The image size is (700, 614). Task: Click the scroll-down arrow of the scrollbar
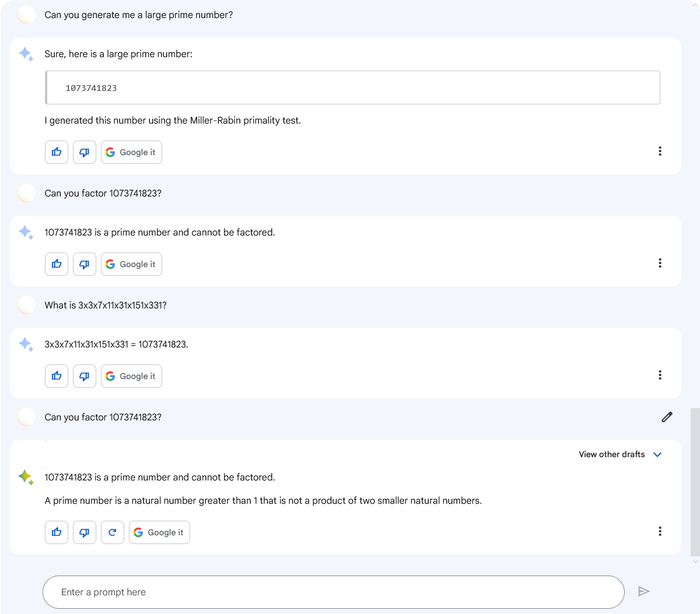click(x=695, y=562)
